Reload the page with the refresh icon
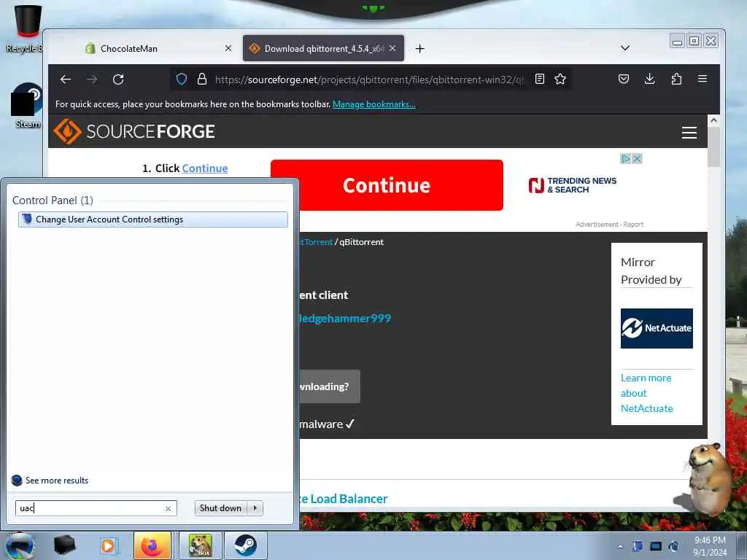Viewport: 747px width, 560px height. pyautogui.click(x=118, y=79)
